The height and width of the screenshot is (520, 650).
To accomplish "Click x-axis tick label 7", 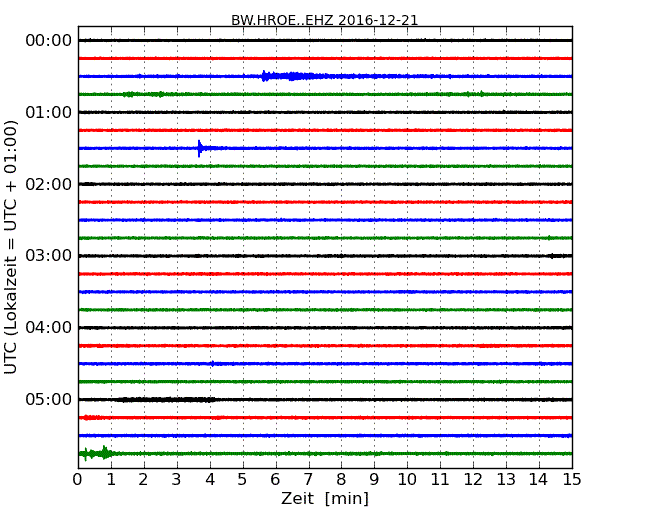I will click(x=308, y=480).
